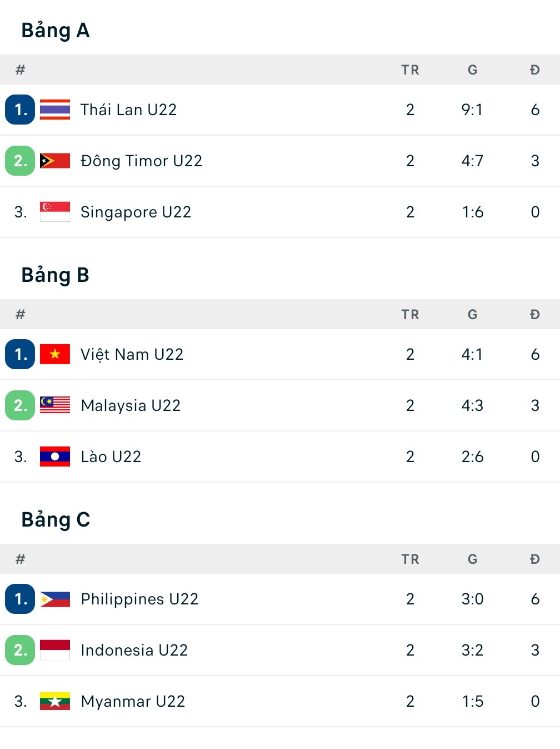Image resolution: width=560 pixels, height=749 pixels.
Task: Click the Bảng C group heading
Action: [56, 520]
